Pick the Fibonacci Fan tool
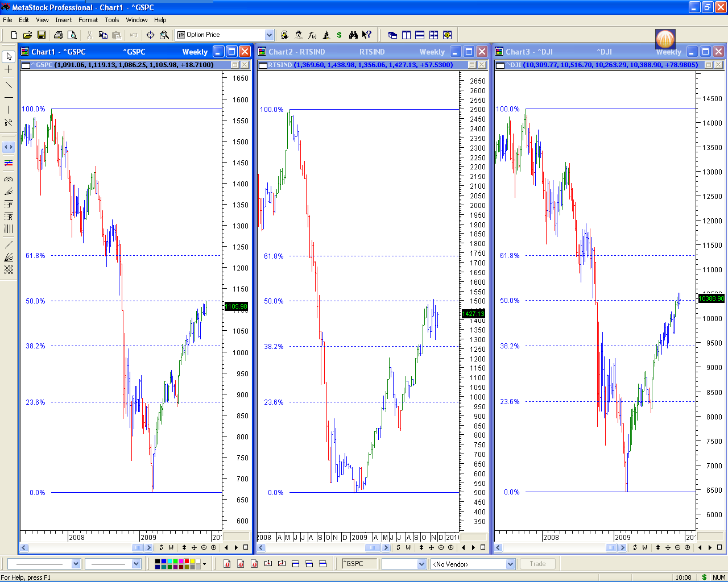This screenshot has width=728, height=582. click(9, 192)
